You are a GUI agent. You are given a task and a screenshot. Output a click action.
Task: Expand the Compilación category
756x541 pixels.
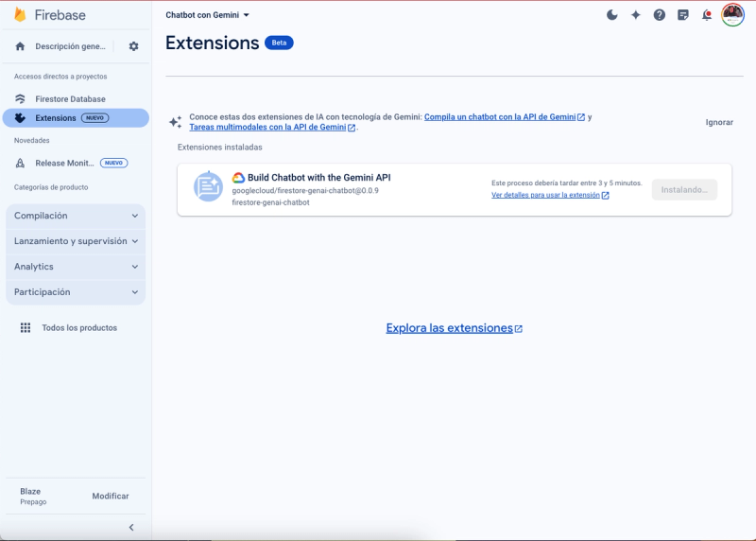(76, 216)
